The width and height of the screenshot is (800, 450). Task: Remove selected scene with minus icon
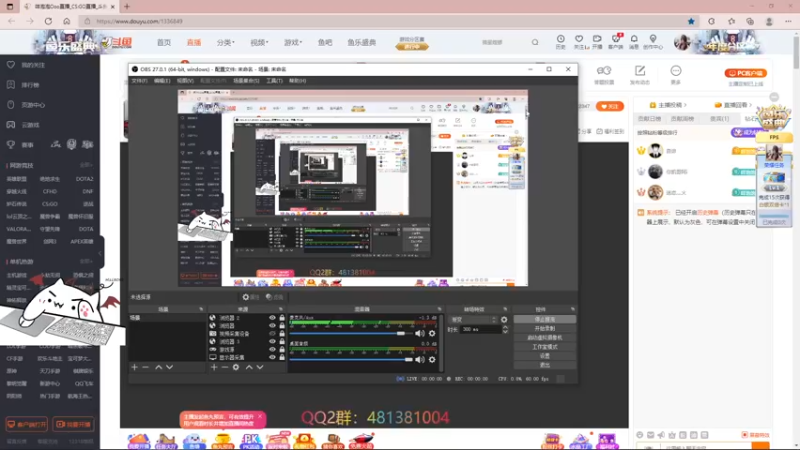point(145,367)
